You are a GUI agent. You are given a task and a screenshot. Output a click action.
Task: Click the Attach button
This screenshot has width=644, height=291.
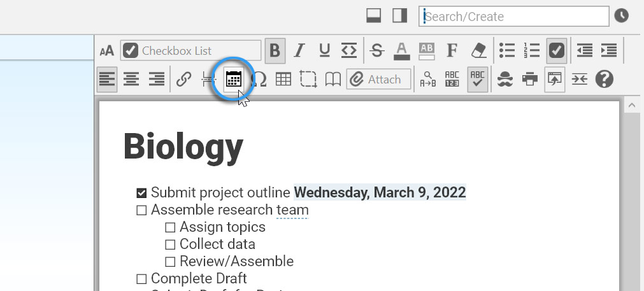tap(378, 80)
